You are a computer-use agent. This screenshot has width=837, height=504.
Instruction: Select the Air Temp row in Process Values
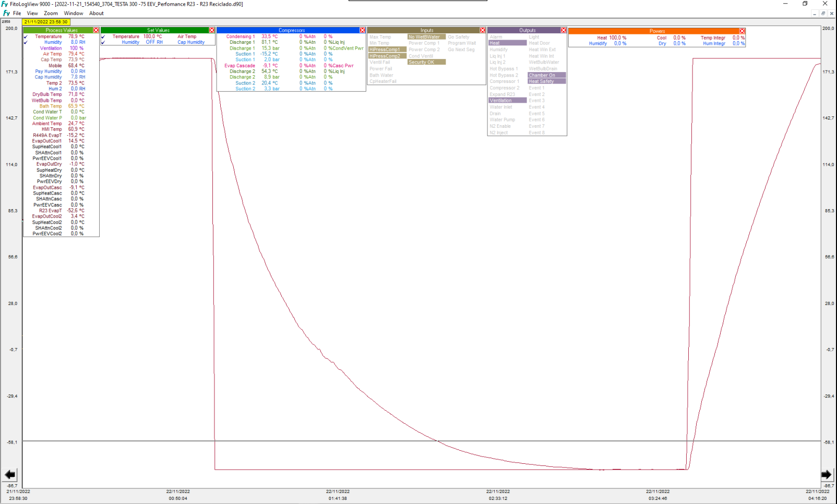click(61, 54)
